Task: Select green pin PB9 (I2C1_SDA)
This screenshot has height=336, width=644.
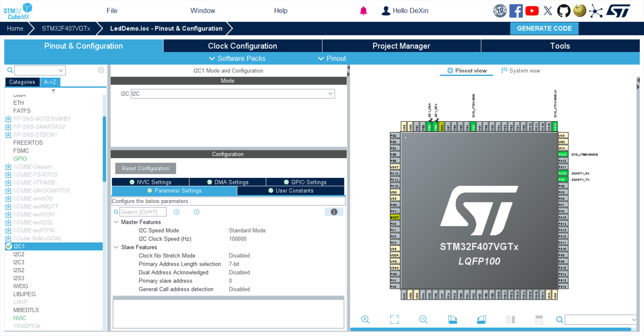Action: point(429,127)
